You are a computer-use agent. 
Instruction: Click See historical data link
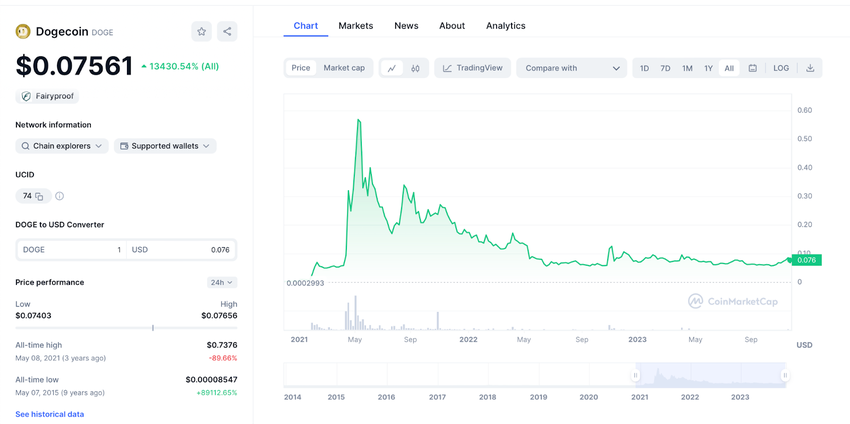click(49, 414)
